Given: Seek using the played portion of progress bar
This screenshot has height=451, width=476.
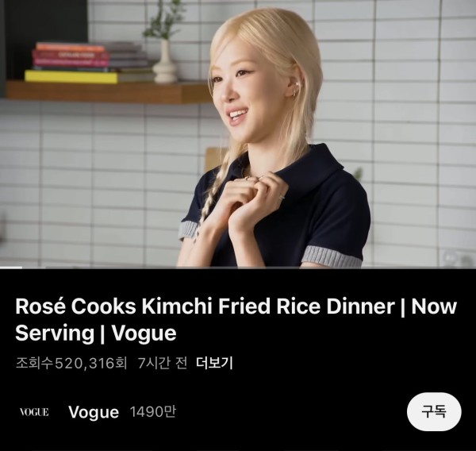Looking at the screenshot, I should tap(11, 268).
